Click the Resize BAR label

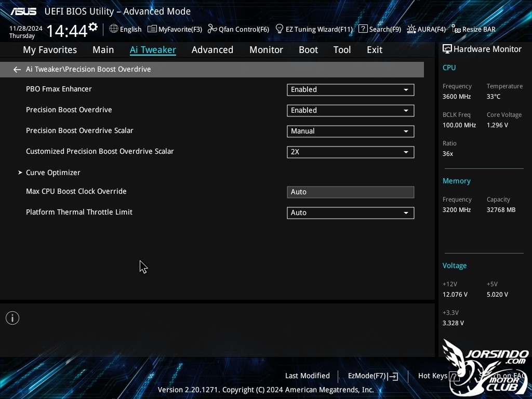coord(478,29)
